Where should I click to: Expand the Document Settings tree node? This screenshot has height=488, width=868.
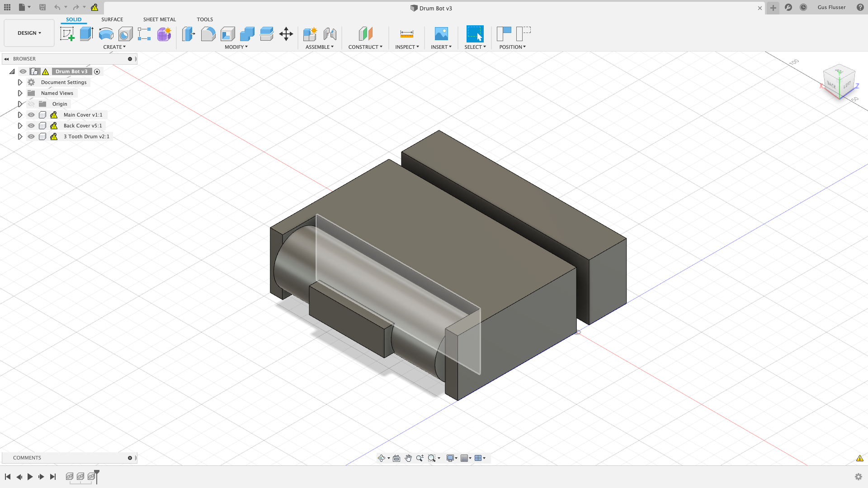pos(20,82)
